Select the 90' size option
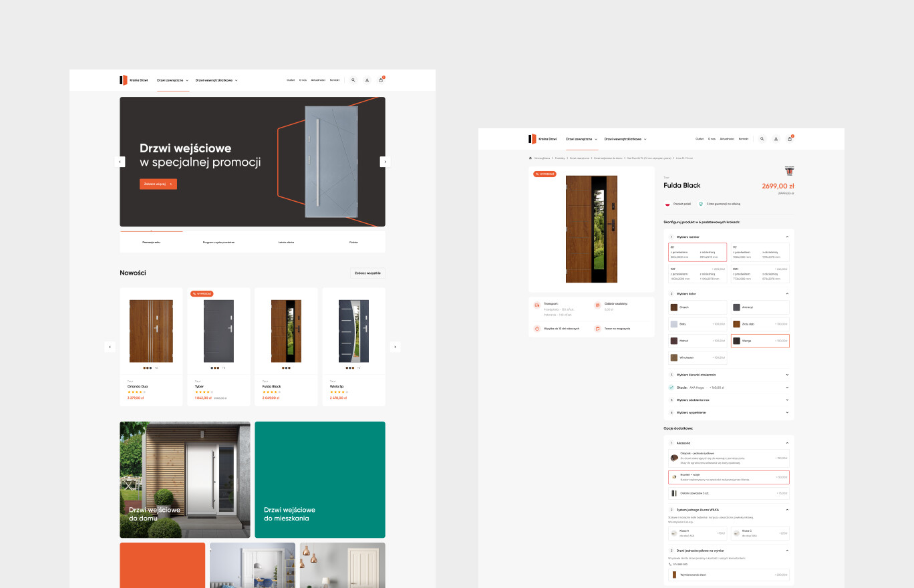 [760, 252]
